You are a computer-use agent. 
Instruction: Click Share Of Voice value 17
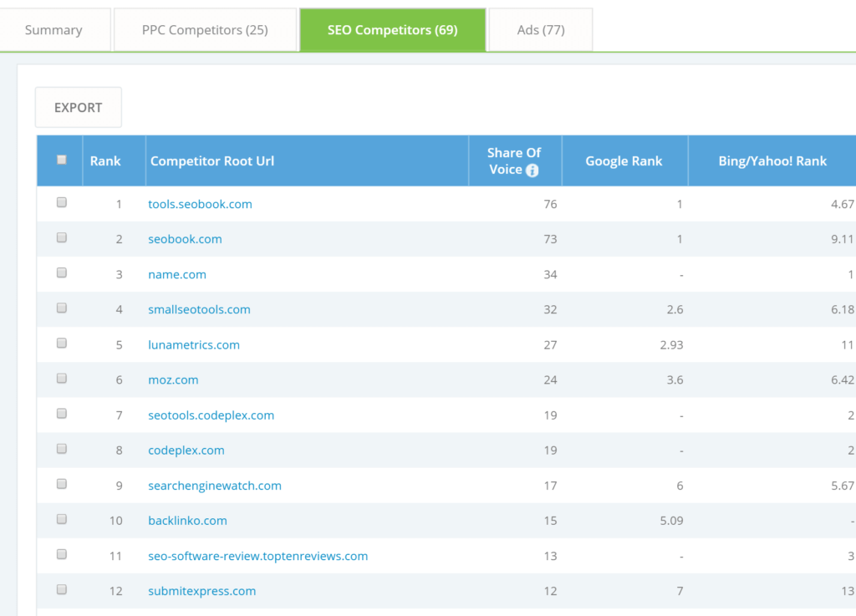[550, 486]
